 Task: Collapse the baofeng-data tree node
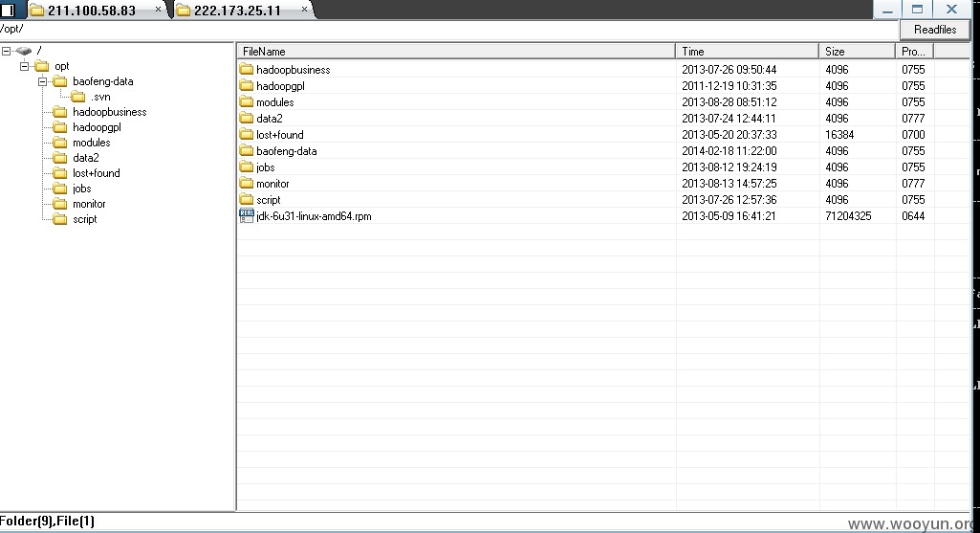[x=42, y=81]
